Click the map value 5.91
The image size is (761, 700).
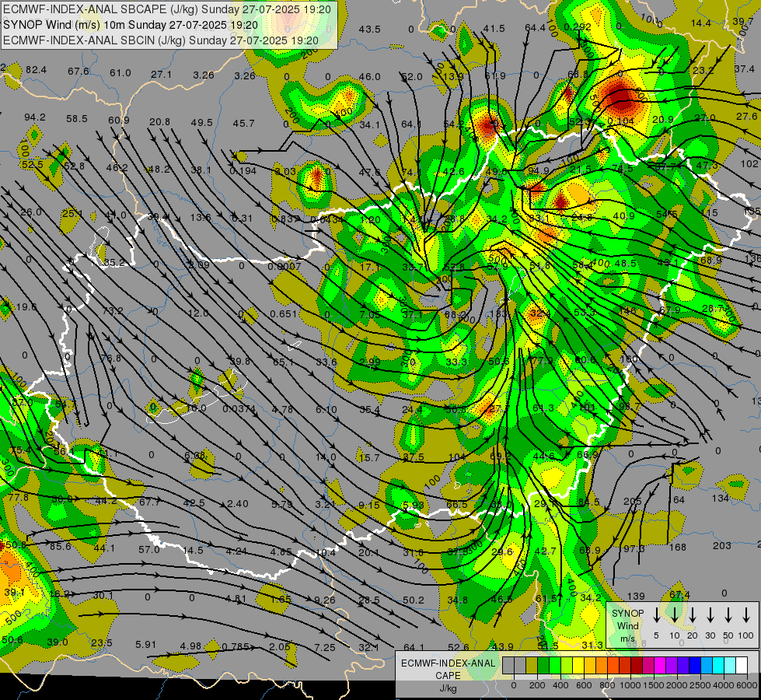(x=145, y=645)
